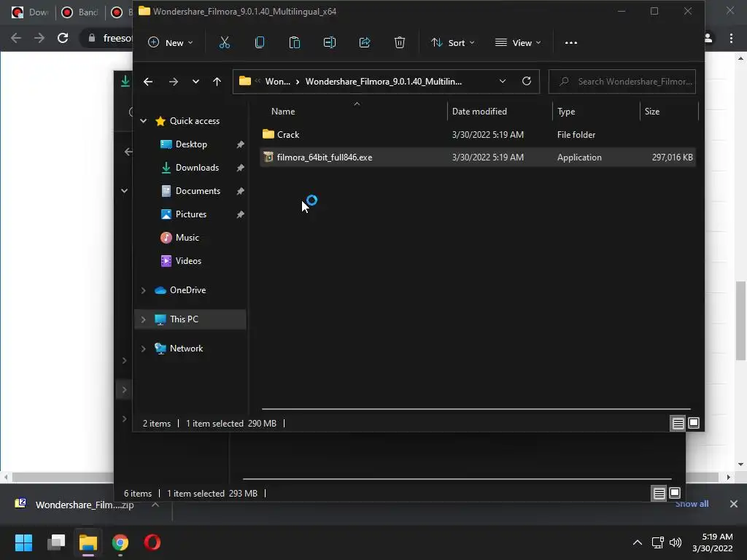This screenshot has width=747, height=560.
Task: Click the Search Wondershare_Filmora search box
Action: coord(622,82)
